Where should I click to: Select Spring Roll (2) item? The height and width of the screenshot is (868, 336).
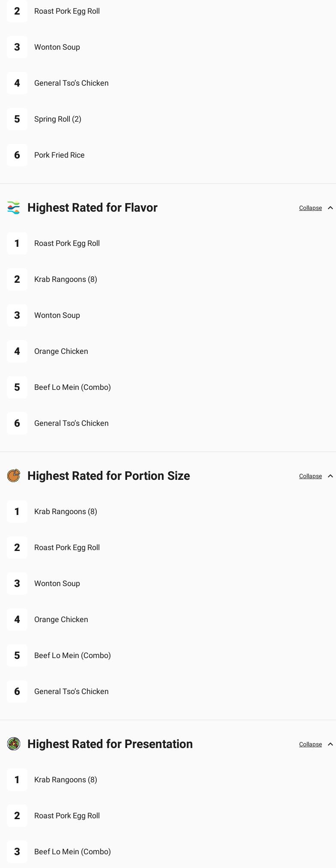pos(58,119)
